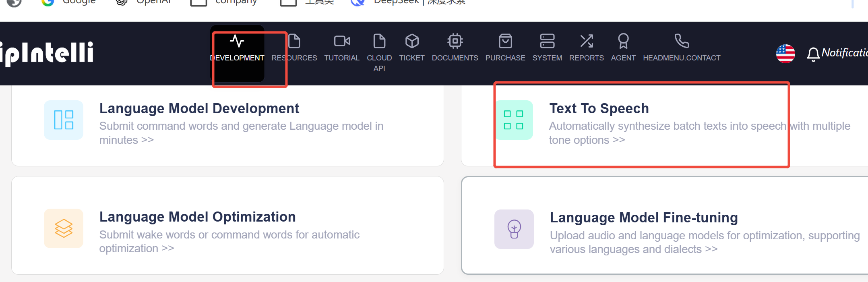Viewport: 868px width, 282px height.
Task: Click the ipIntelli logo
Action: tap(47, 53)
